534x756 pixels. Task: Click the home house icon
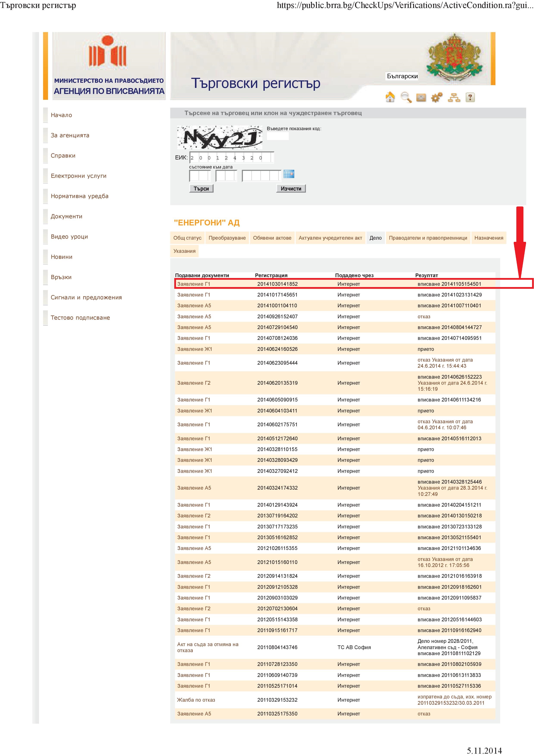tap(390, 97)
